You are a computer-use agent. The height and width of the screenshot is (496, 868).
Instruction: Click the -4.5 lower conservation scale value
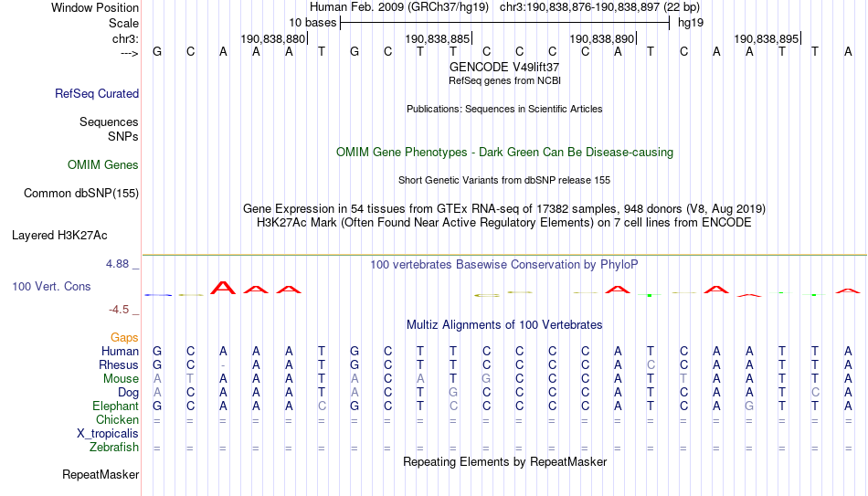point(119,310)
